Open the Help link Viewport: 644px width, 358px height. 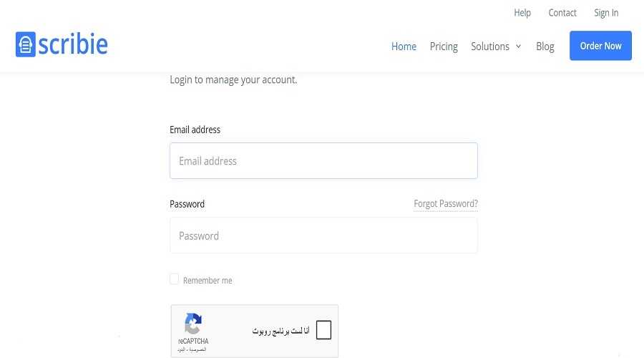[522, 13]
